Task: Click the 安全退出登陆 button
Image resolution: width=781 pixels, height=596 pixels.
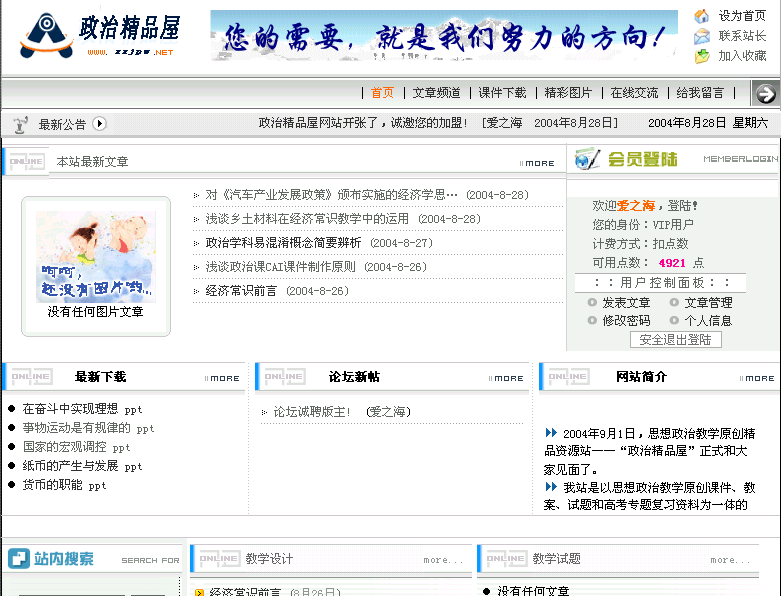Action: (x=675, y=340)
